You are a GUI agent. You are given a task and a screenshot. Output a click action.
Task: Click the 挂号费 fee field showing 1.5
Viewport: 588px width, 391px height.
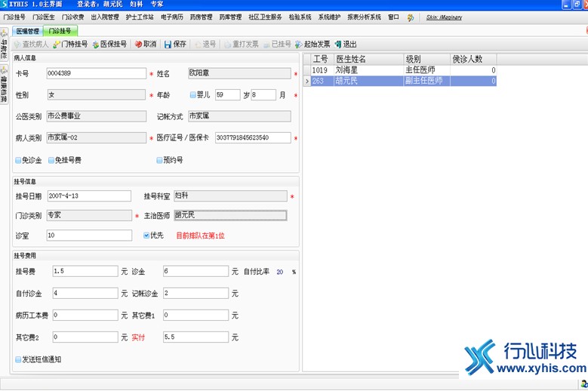(85, 271)
